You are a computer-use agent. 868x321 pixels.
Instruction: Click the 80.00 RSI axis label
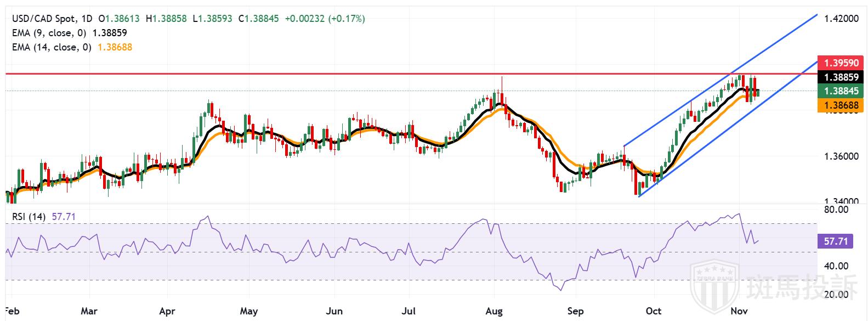(837, 210)
